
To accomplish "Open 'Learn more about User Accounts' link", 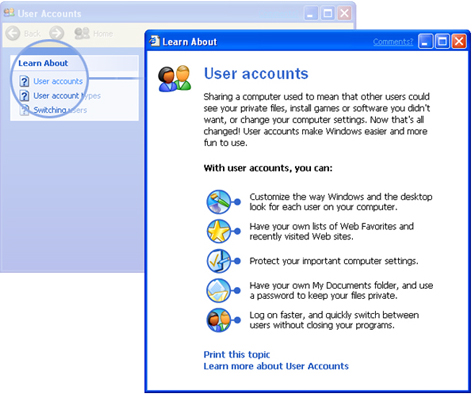I will [276, 366].
